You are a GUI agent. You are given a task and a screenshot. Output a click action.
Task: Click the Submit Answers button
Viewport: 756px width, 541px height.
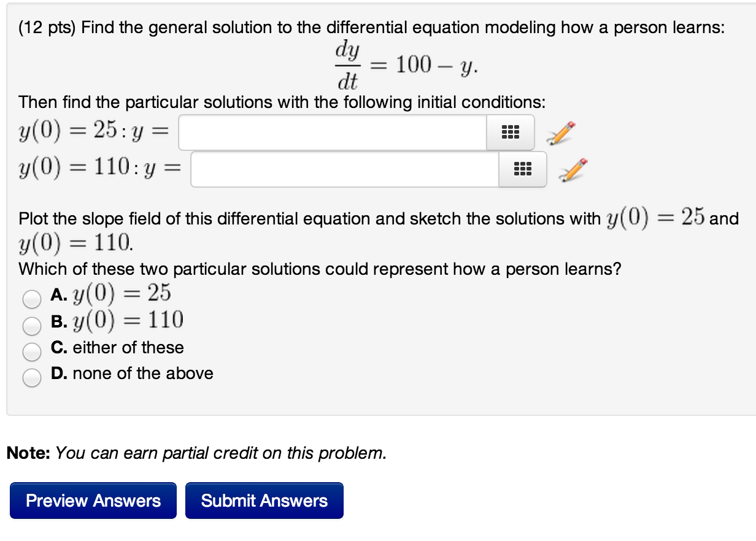coord(264,501)
